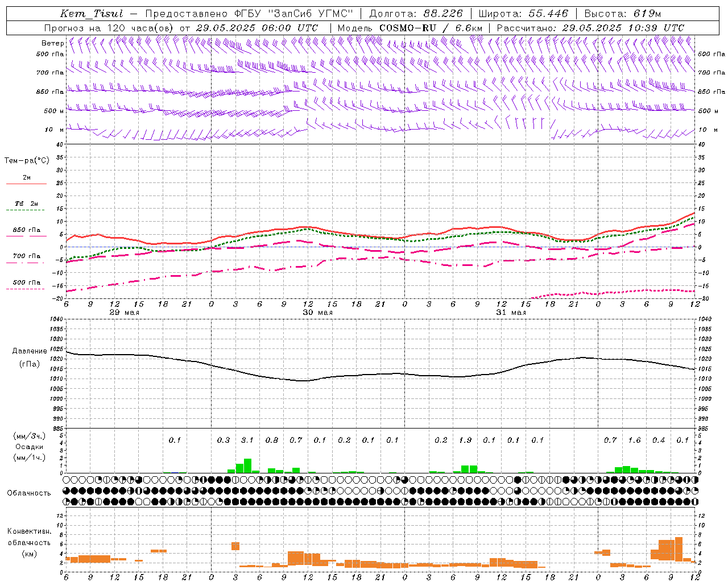Click the 'Облачность' cloudiness label
Image resolution: width=728 pixels, height=582 pixels.
(29, 493)
